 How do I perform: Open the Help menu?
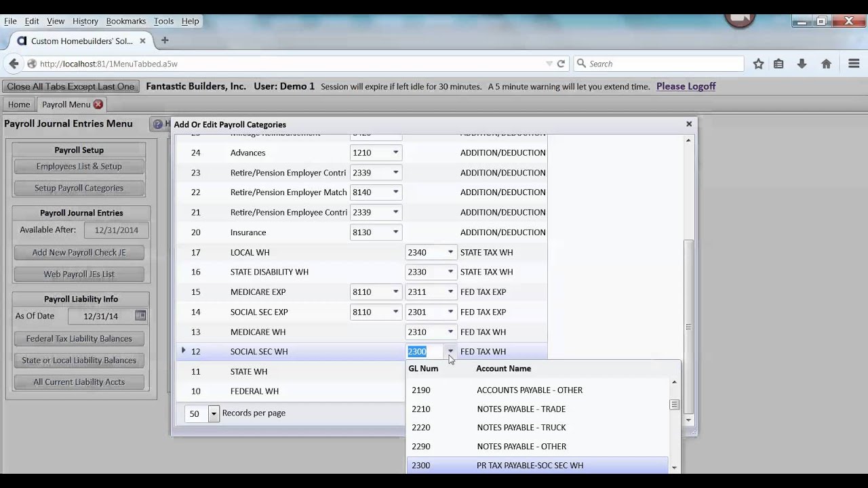(x=190, y=21)
